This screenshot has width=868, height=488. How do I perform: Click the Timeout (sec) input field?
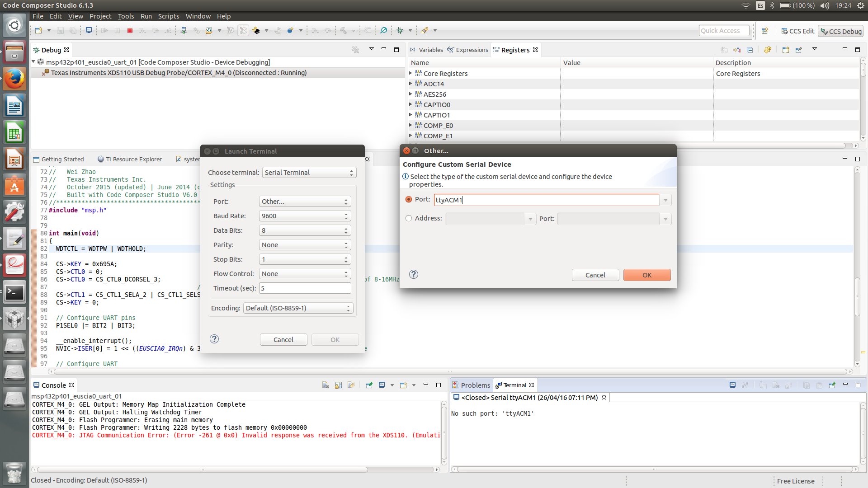(305, 288)
